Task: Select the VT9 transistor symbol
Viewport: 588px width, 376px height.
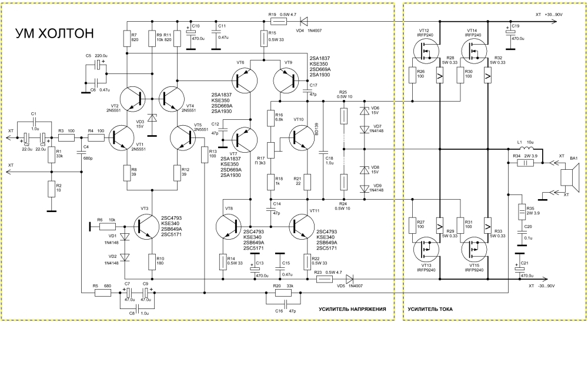Action: point(286,80)
